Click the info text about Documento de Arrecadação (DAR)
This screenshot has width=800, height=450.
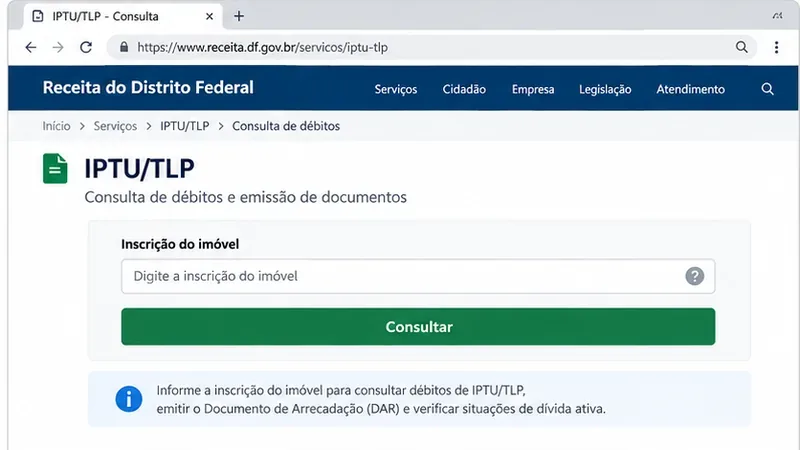tap(381, 399)
